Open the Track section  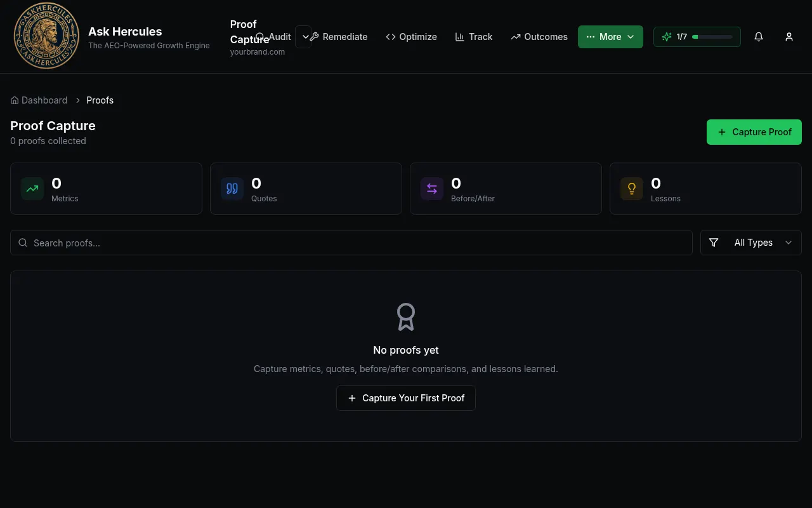click(474, 37)
